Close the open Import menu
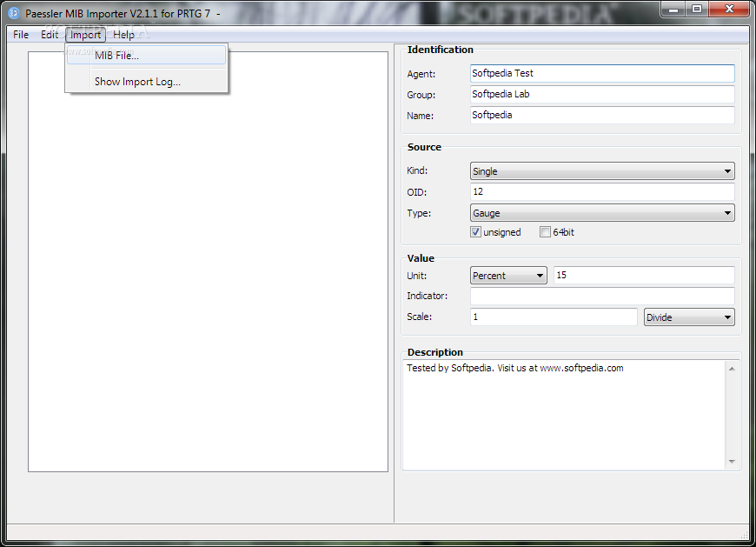The height and width of the screenshot is (547, 756). [x=85, y=35]
